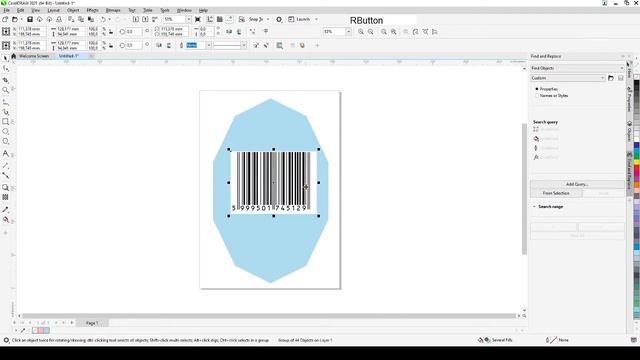The width and height of the screenshot is (640, 360).
Task: Select the Ellipse tool
Action: pos(5,131)
